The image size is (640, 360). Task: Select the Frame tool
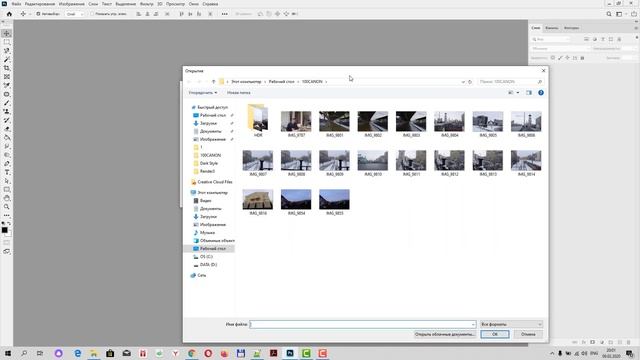pos(7,77)
